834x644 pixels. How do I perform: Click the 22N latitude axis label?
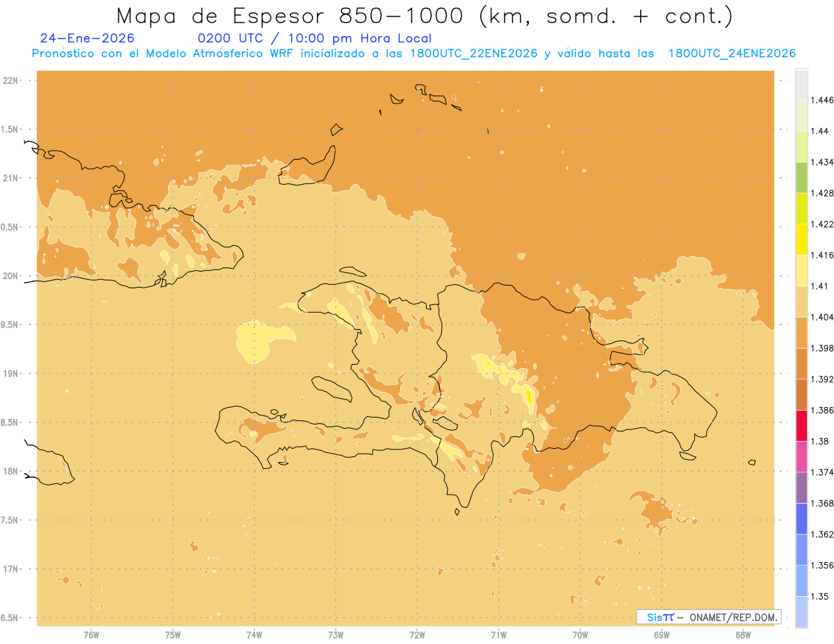click(x=11, y=81)
